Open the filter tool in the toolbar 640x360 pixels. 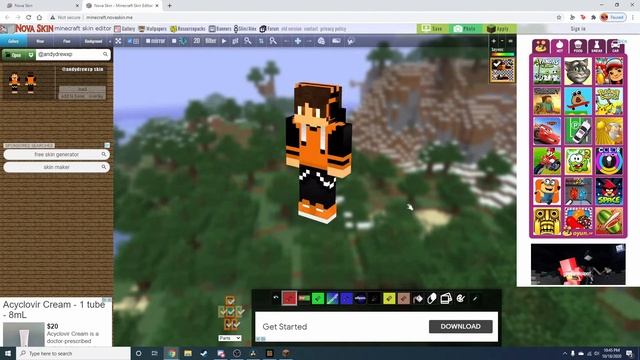pos(211,41)
